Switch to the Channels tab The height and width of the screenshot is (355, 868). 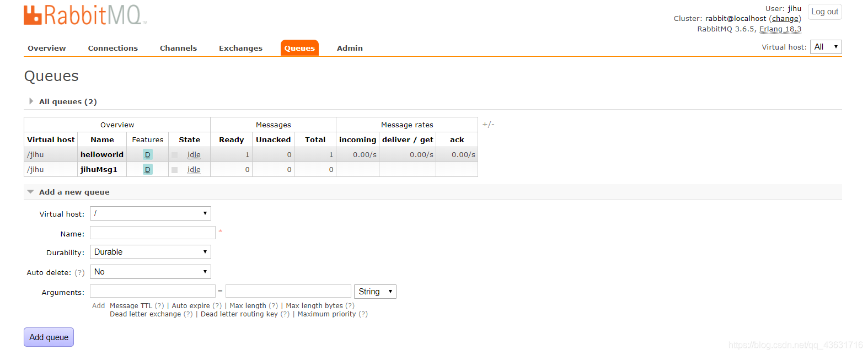[178, 49]
